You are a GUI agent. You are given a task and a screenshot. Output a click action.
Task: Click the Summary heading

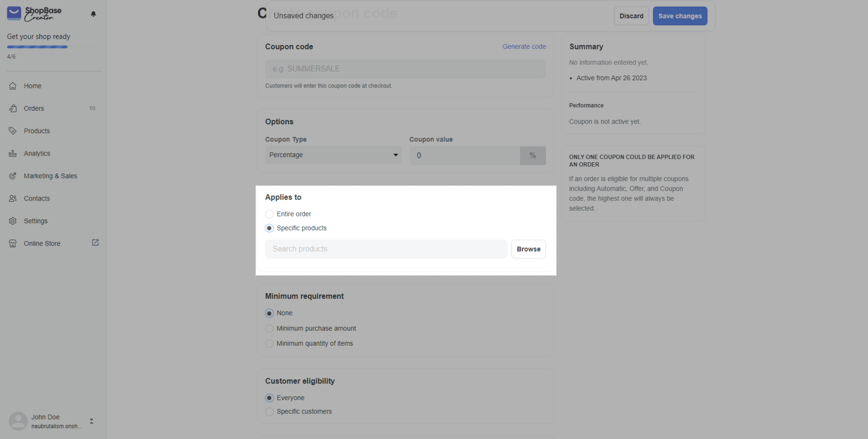click(x=586, y=47)
